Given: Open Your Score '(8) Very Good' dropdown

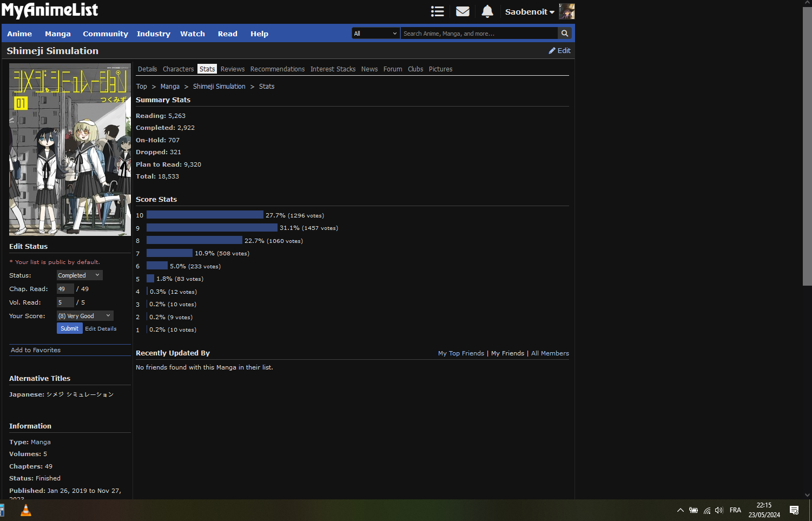Looking at the screenshot, I should (85, 316).
